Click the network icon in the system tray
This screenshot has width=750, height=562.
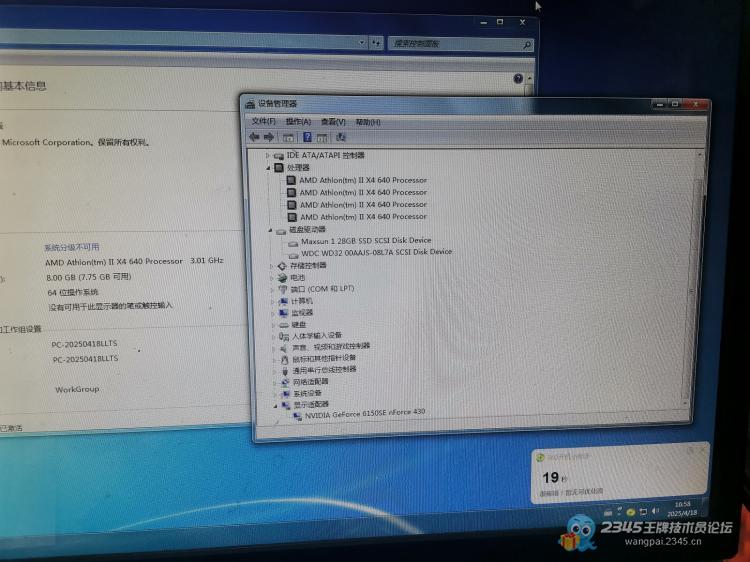[x=643, y=512]
